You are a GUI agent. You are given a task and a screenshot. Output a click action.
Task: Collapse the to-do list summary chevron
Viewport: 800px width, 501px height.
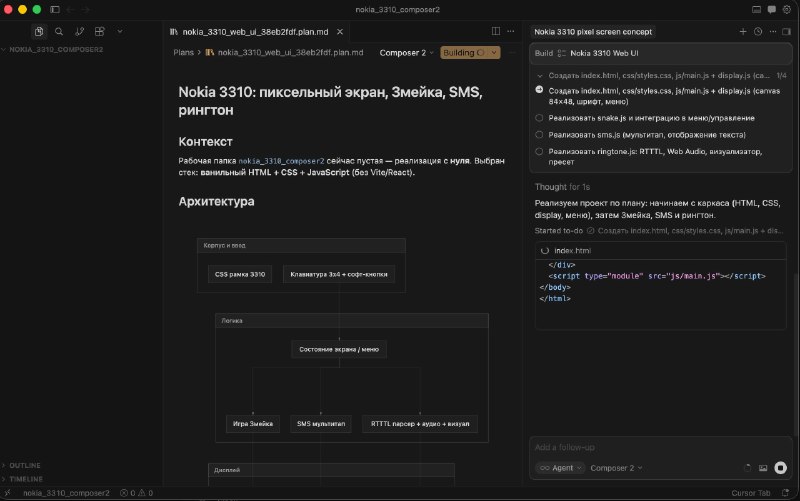[540, 76]
